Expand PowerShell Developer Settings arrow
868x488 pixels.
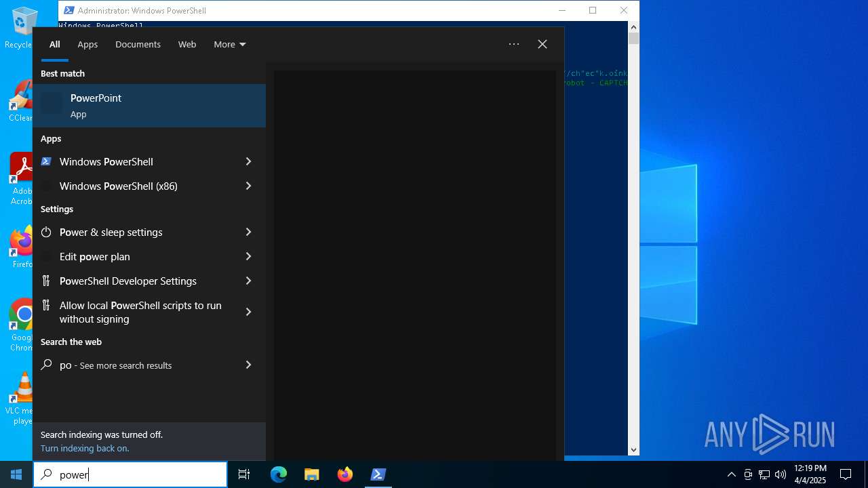coord(248,281)
